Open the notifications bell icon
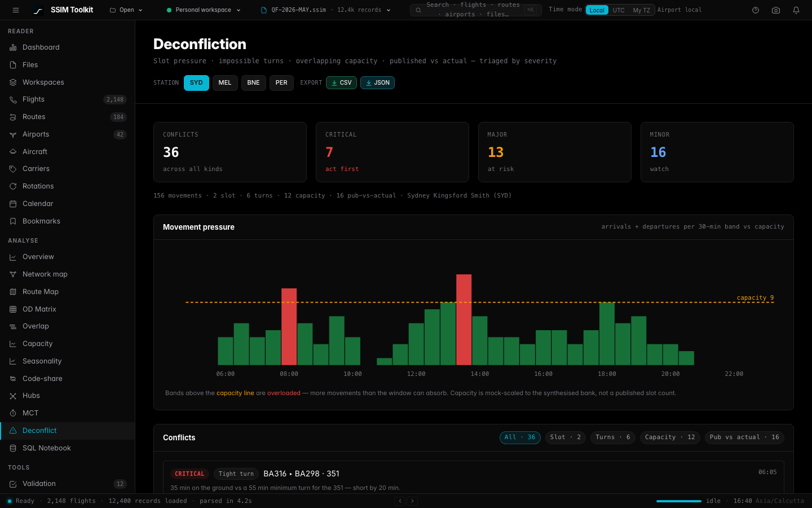 click(x=796, y=10)
